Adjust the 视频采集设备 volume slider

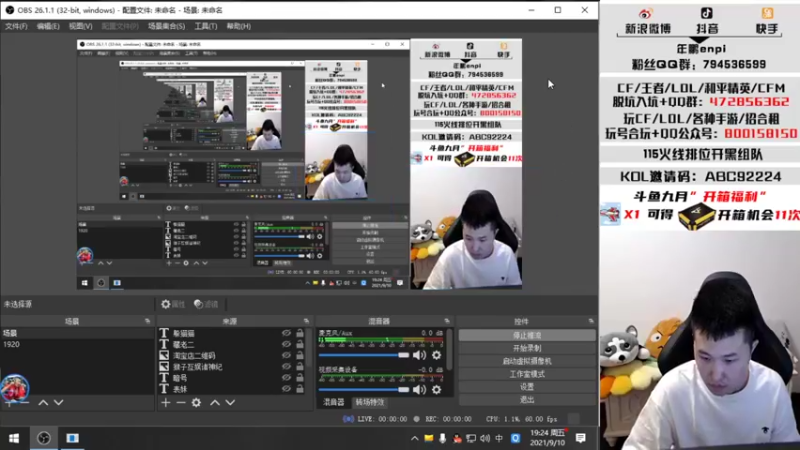click(x=364, y=390)
